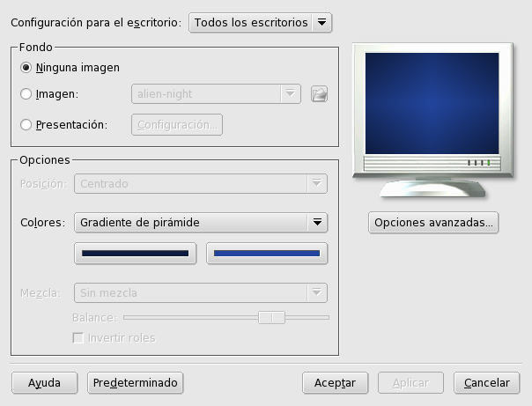Image resolution: width=532 pixels, height=406 pixels.
Task: Open the Todos los escritorios dropdown
Action: (x=260, y=23)
